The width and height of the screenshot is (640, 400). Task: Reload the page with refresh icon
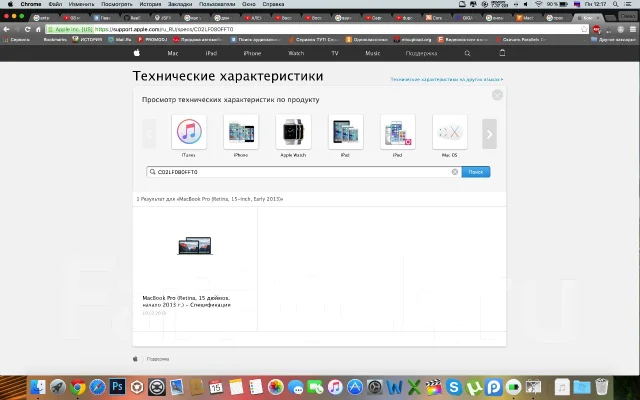[27, 29]
